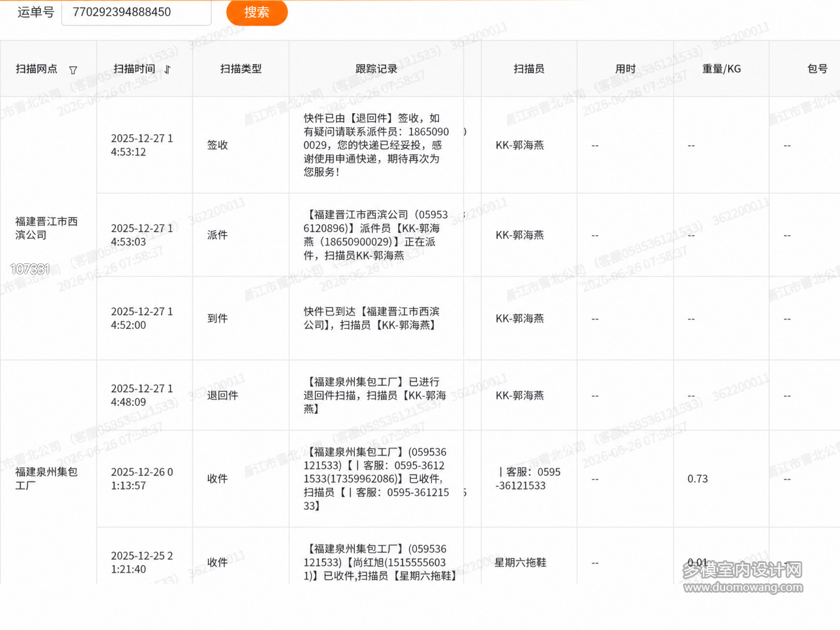Select scan time 2025-12-25 21:21:40

[142, 562]
